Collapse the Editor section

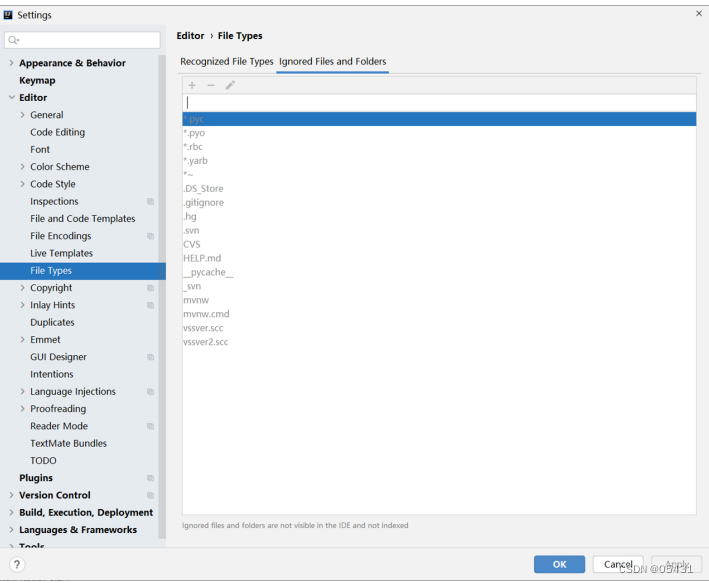11,97
